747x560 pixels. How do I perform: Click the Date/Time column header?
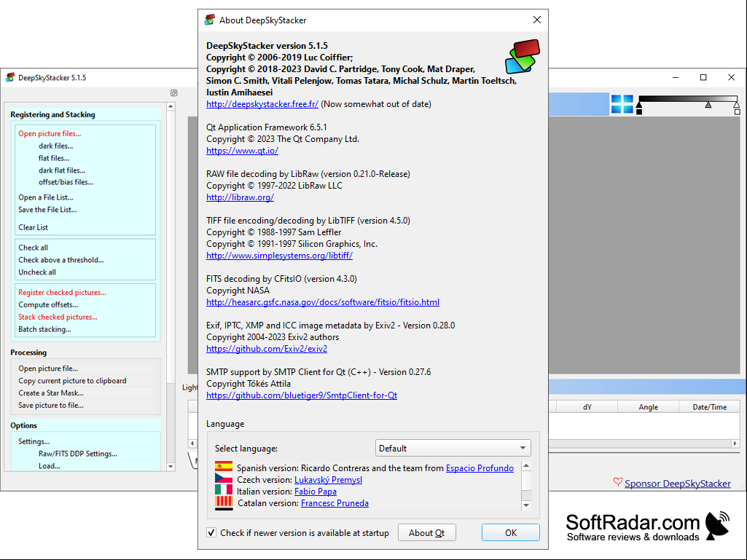(710, 406)
